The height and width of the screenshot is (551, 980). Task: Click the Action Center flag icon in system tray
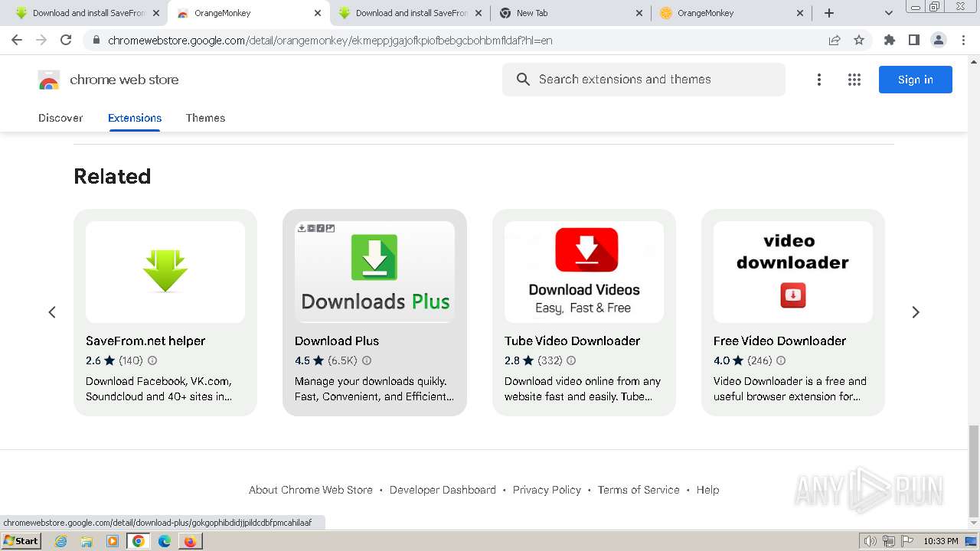point(906,541)
